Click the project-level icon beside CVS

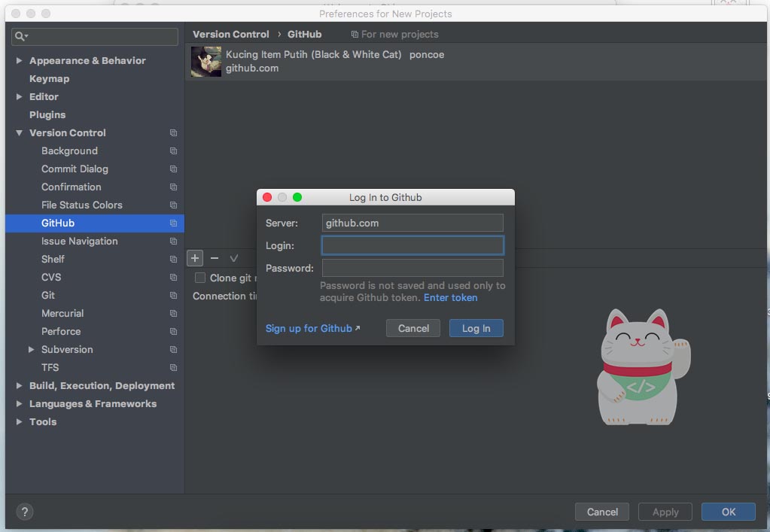pos(173,278)
